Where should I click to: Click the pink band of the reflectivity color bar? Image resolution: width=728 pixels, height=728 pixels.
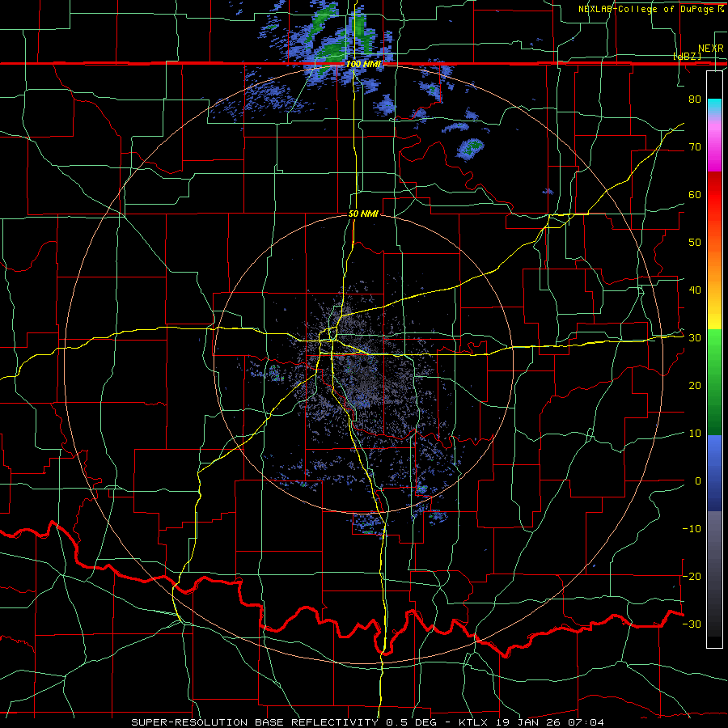coord(714,144)
